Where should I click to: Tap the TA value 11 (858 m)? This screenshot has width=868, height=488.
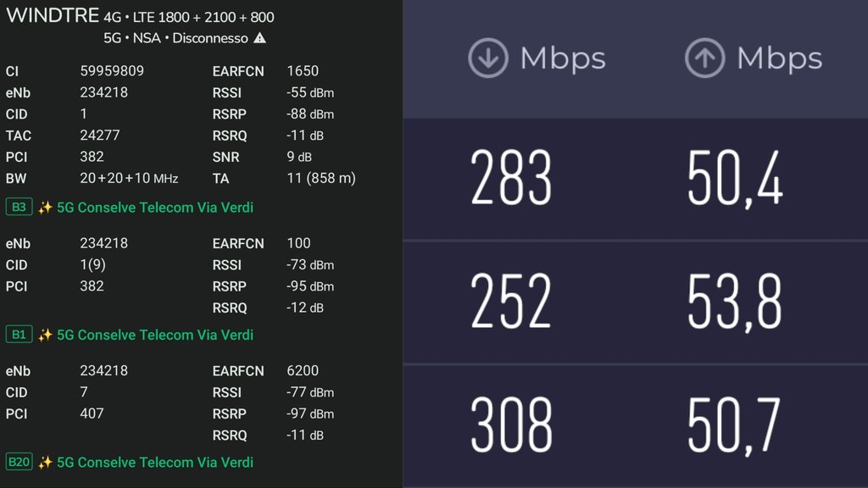click(x=321, y=179)
